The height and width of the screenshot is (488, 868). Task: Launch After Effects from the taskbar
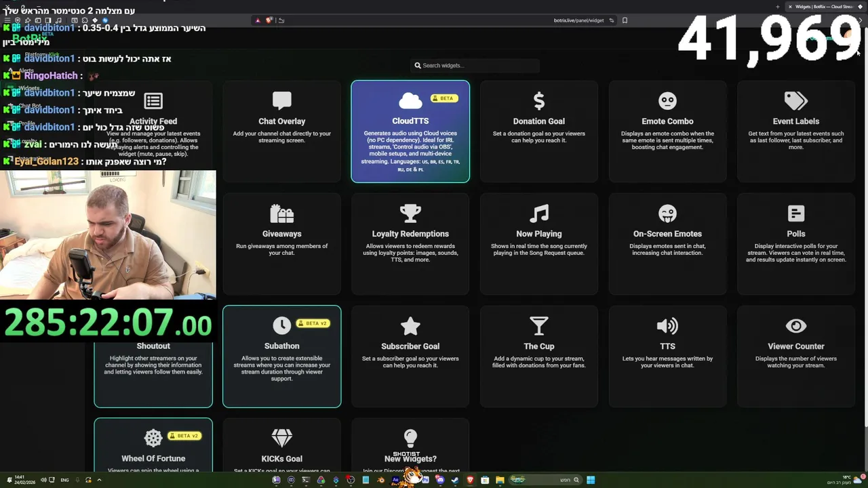(395, 480)
